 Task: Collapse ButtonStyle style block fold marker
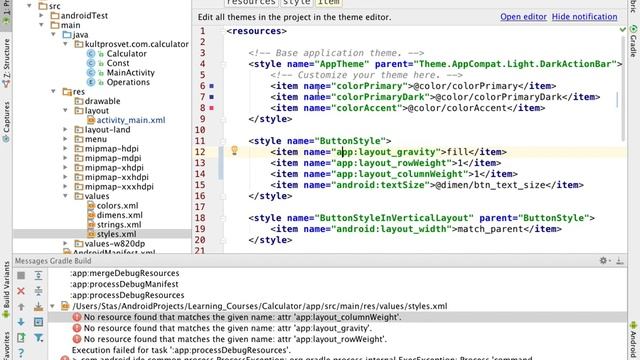click(223, 141)
